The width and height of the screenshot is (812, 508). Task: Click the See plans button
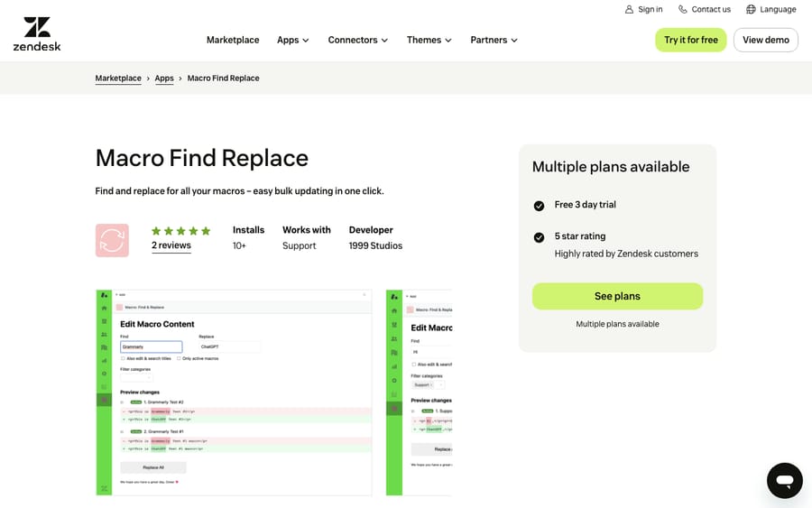click(x=617, y=296)
